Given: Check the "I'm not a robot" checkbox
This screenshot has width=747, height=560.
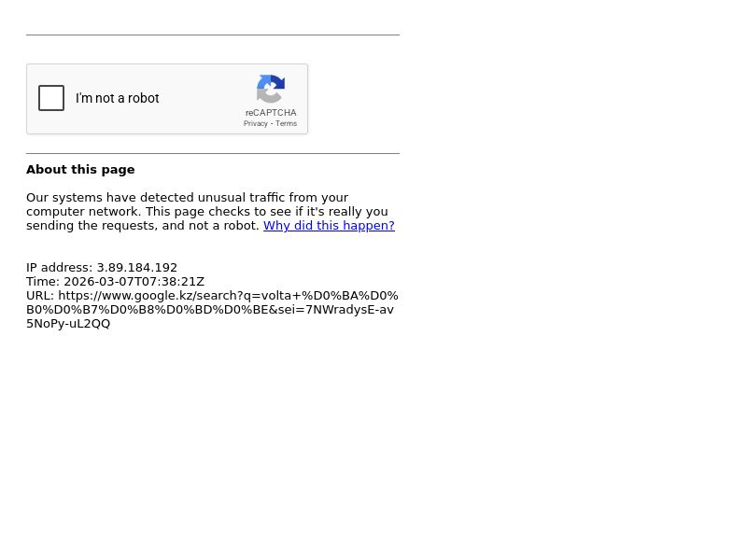Looking at the screenshot, I should tap(51, 98).
